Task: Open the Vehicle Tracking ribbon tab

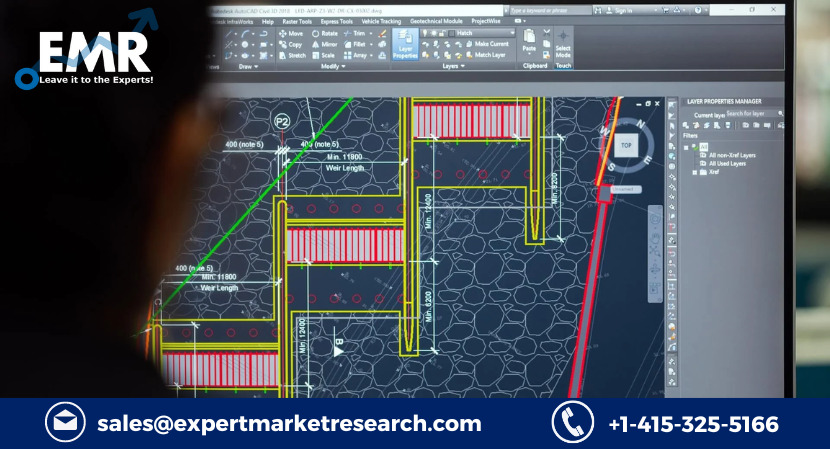Action: (x=381, y=21)
